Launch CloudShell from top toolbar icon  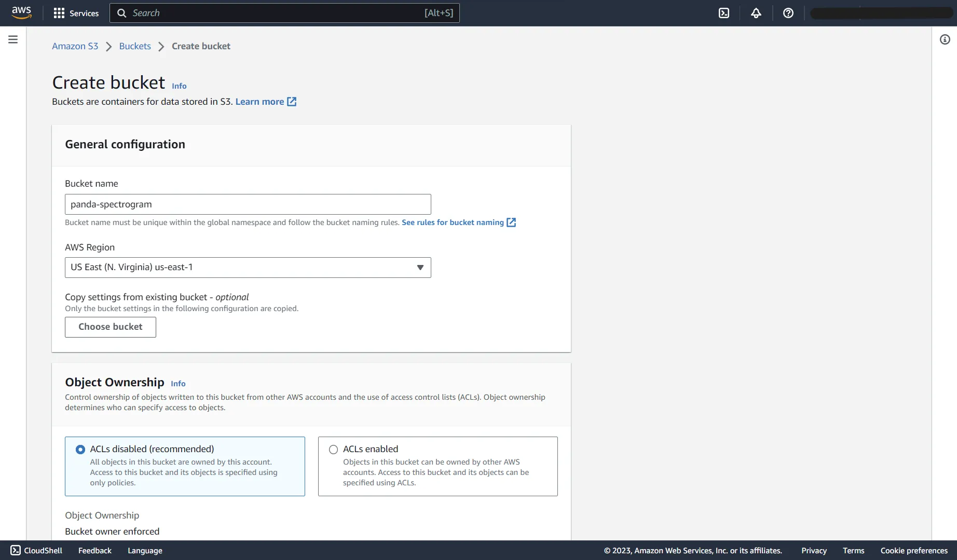(x=724, y=13)
